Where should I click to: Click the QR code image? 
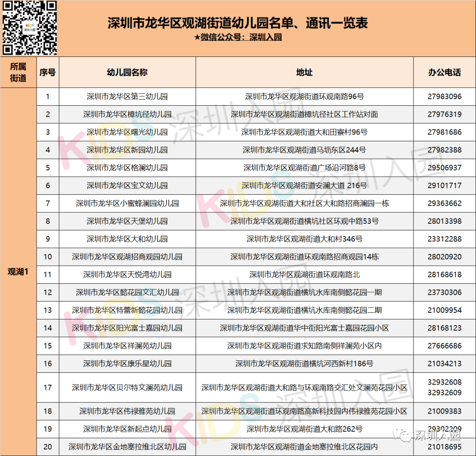click(30, 28)
